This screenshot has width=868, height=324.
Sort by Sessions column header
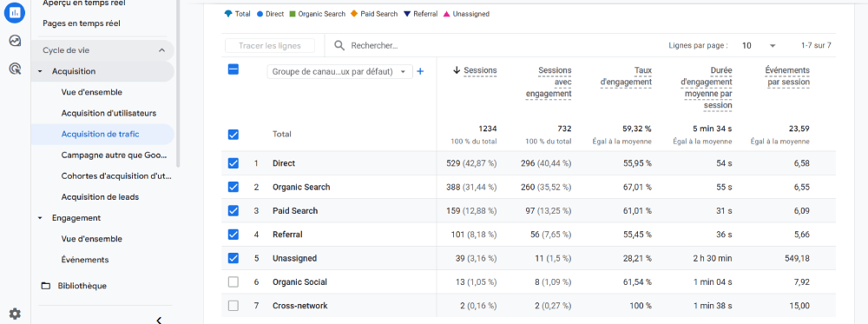point(480,70)
